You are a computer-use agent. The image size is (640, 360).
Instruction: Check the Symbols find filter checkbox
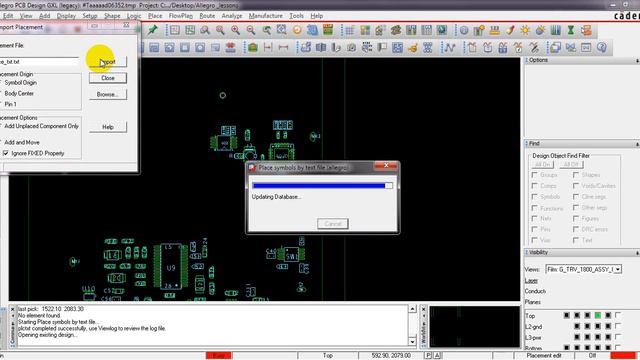pos(535,197)
